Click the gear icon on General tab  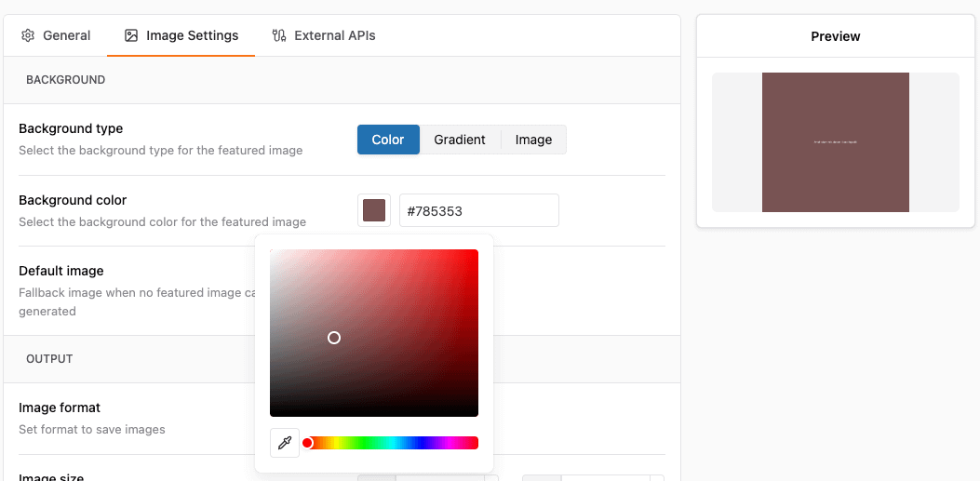tap(28, 35)
